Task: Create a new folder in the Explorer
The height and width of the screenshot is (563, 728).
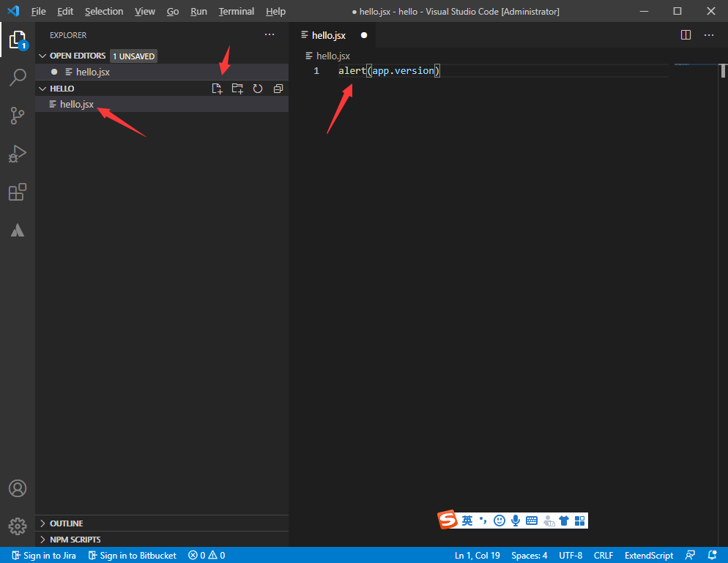Action: pos(237,88)
